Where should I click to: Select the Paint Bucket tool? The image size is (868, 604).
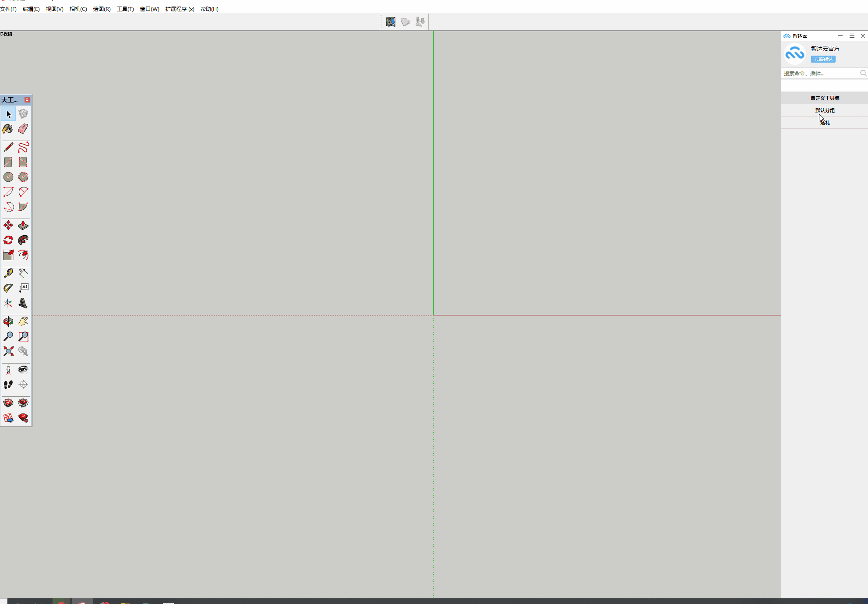pyautogui.click(x=8, y=129)
